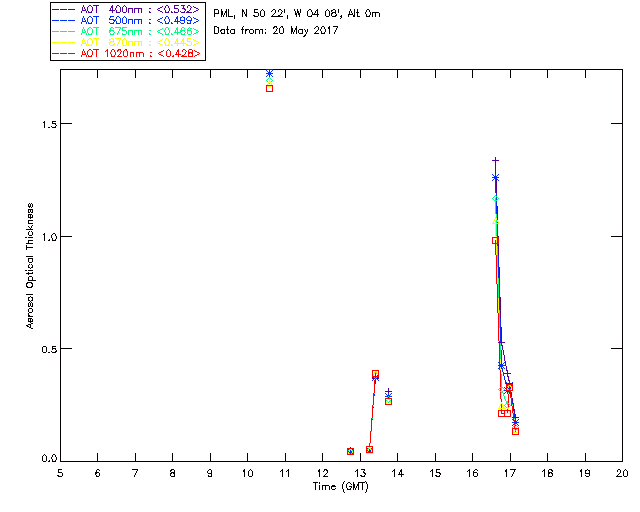Click the x-axis hour label 8
This screenshot has height=512, width=640.
point(173,473)
